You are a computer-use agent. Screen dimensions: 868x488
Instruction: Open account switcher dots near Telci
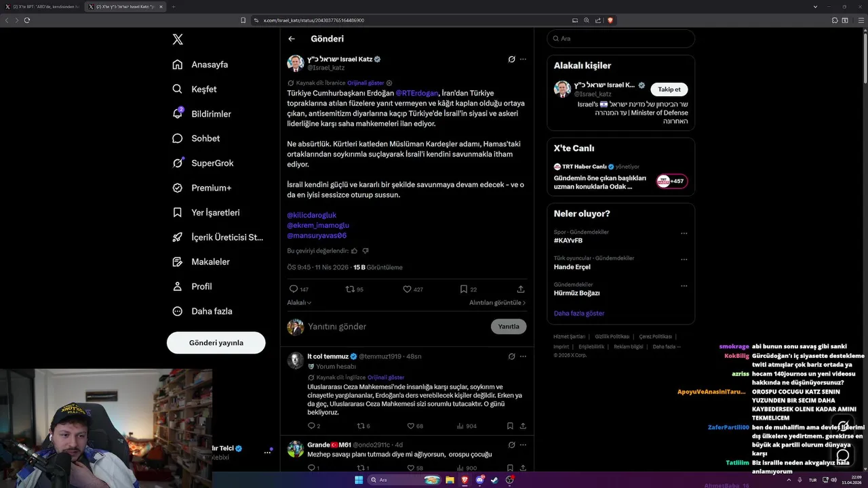pyautogui.click(x=267, y=452)
